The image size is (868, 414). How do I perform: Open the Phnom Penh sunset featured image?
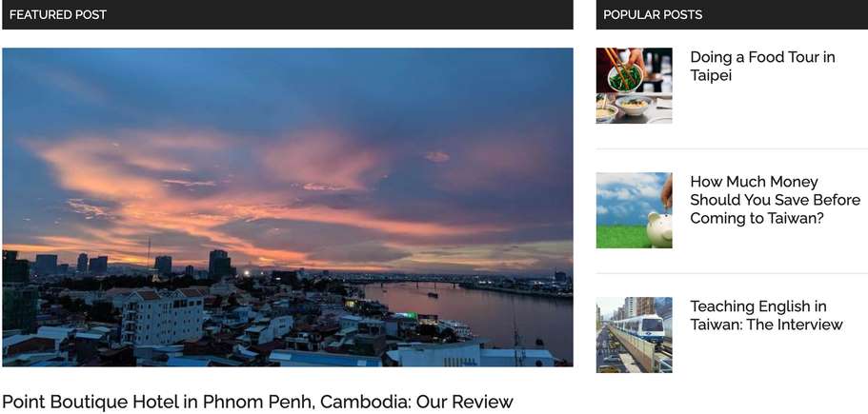tap(288, 207)
